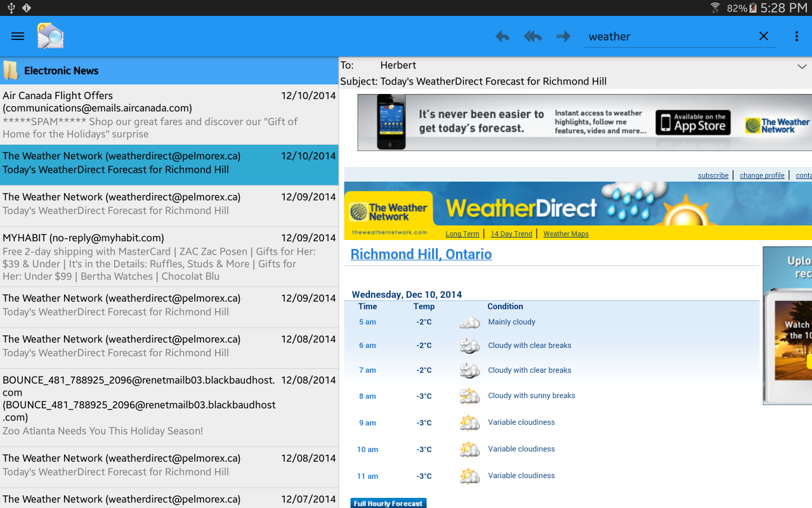Tap the 5 am mainly cloudy icon
This screenshot has width=812, height=508.
469,323
